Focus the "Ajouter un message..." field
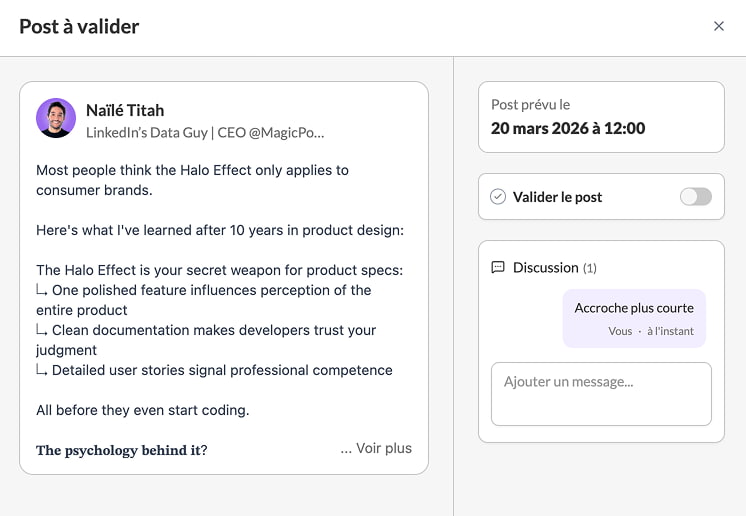Screen dimensions: 746x516 point(601,394)
